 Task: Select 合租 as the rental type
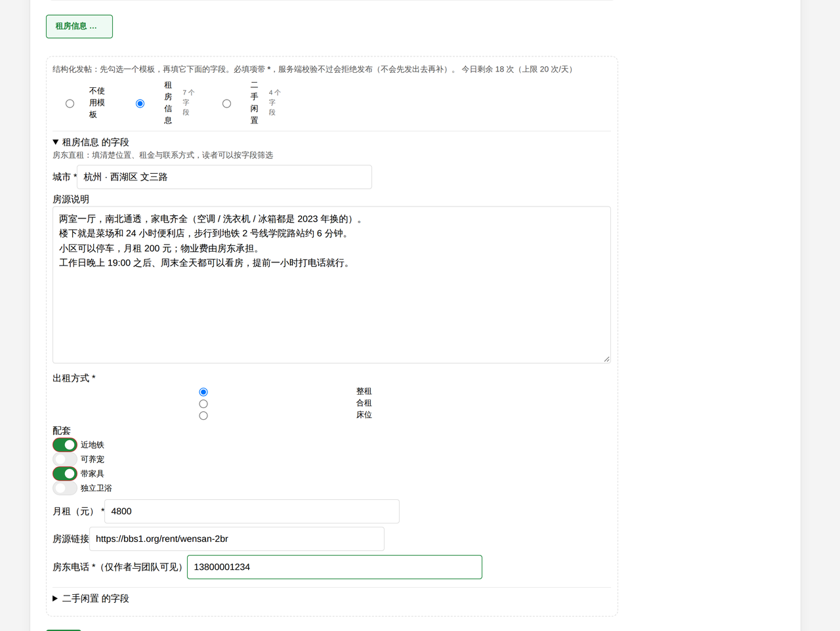point(203,404)
